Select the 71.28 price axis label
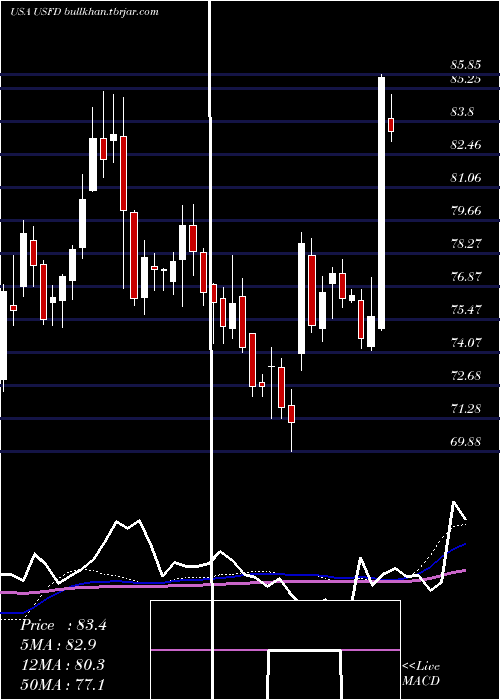The height and width of the screenshot is (700, 500). click(466, 409)
